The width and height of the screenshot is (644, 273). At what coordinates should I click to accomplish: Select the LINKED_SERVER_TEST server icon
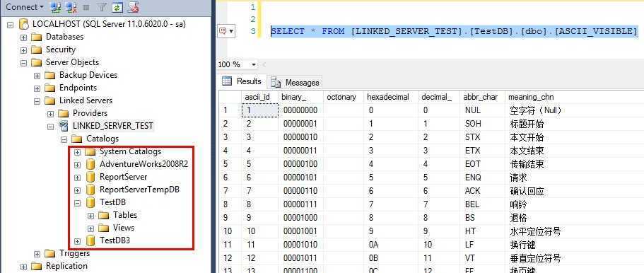point(64,126)
